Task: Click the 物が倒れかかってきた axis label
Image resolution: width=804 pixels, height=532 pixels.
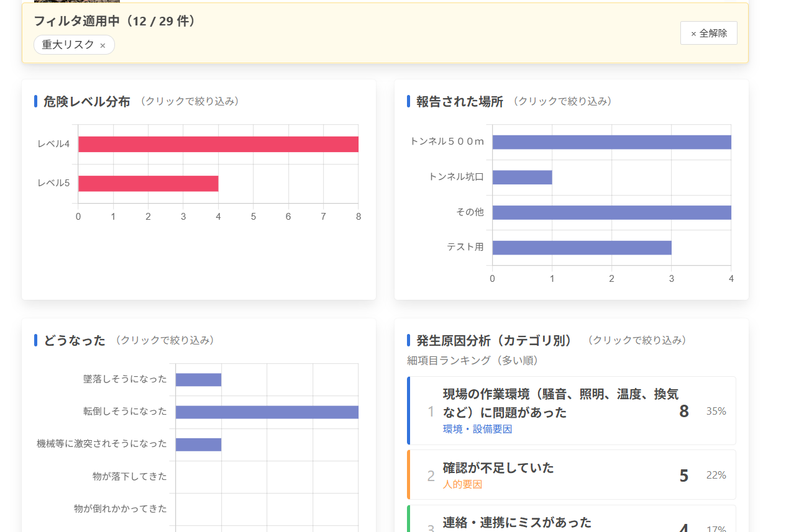Action: (121, 508)
